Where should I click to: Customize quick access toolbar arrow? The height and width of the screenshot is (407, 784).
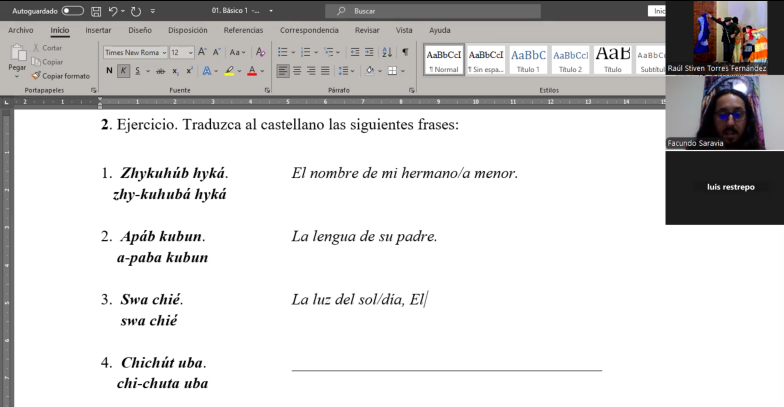click(x=152, y=11)
